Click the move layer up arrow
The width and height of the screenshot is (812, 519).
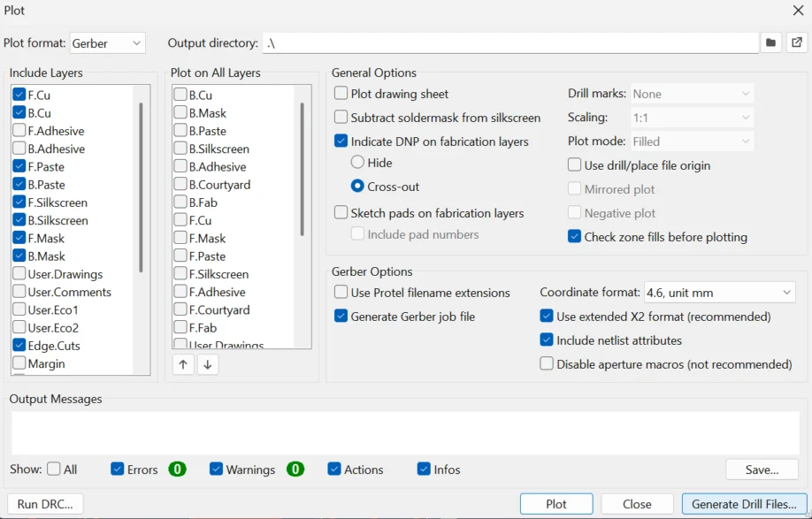183,364
